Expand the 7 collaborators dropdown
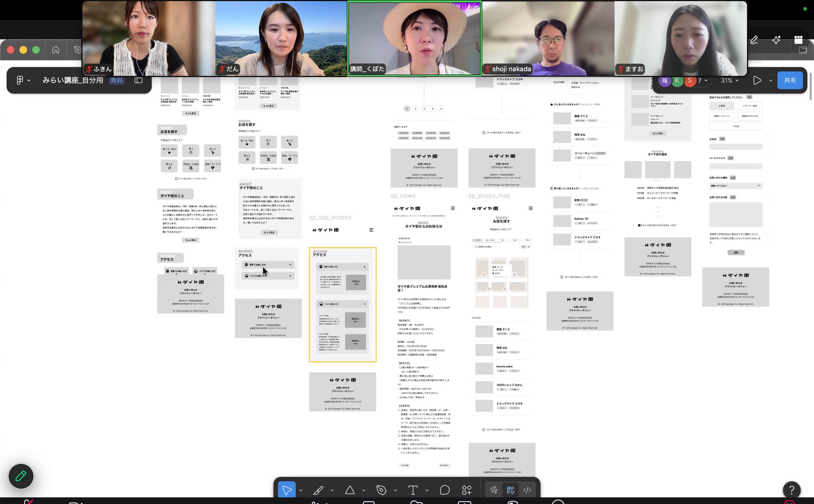Viewport: 814px width, 504px height. pyautogui.click(x=703, y=80)
